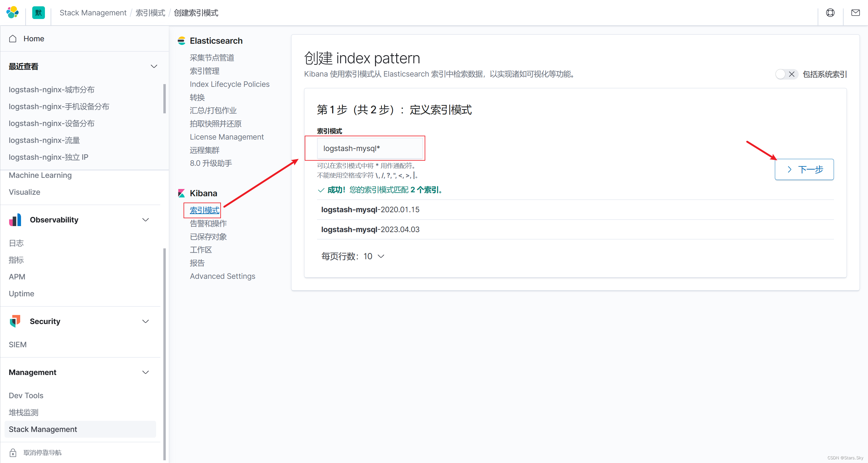Click the 下一步 next step button

pyautogui.click(x=804, y=169)
